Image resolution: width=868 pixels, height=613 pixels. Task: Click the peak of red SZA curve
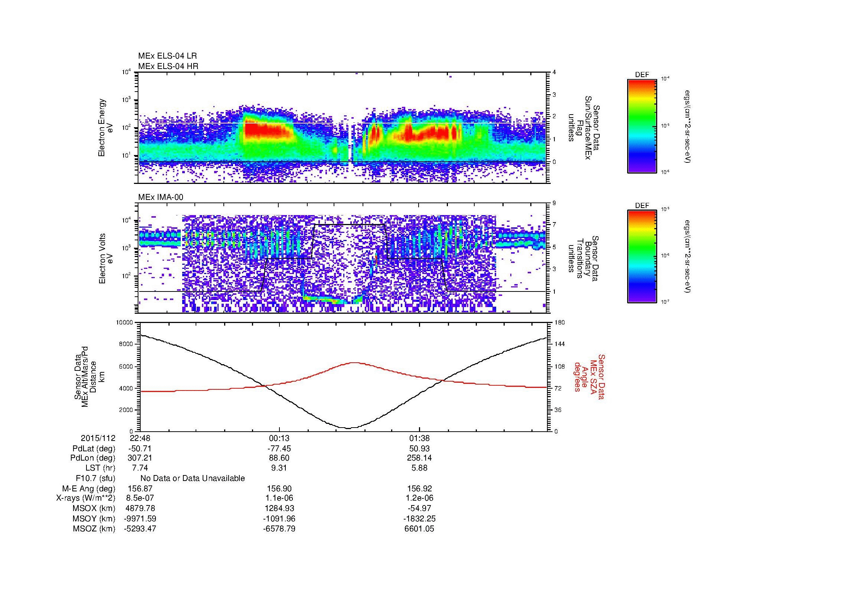(x=354, y=363)
